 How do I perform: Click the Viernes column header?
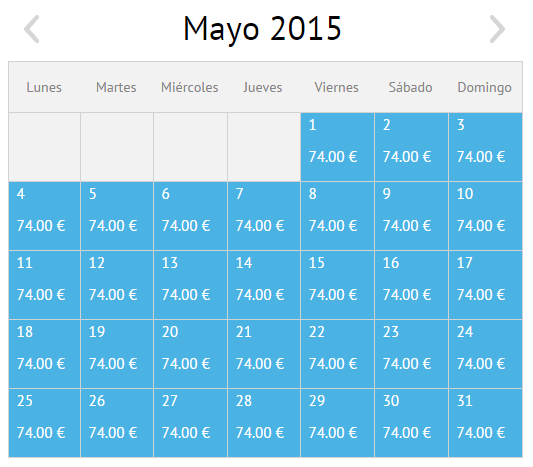click(x=337, y=87)
